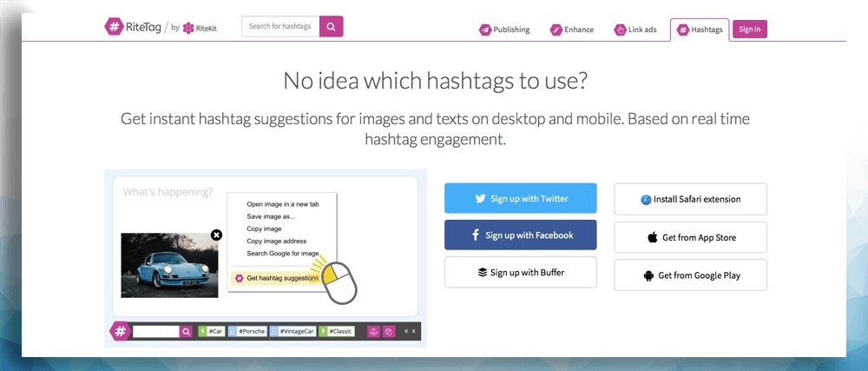
Task: Click the Twitter bird icon
Action: pos(480,199)
